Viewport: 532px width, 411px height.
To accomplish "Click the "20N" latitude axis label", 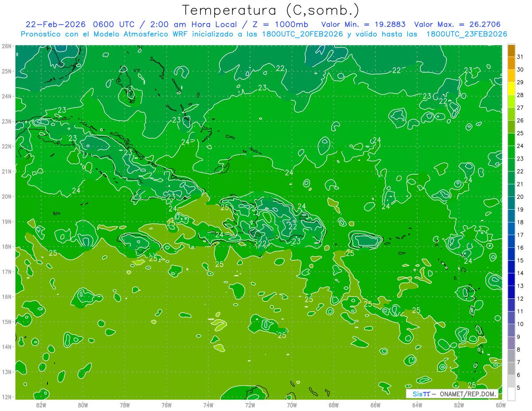I will tap(6, 196).
